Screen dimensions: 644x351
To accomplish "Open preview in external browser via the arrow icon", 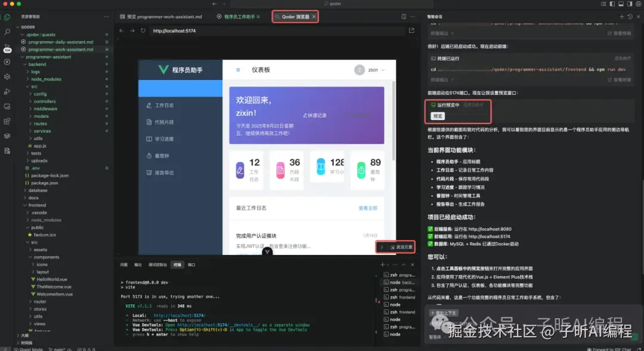I will click(411, 29).
